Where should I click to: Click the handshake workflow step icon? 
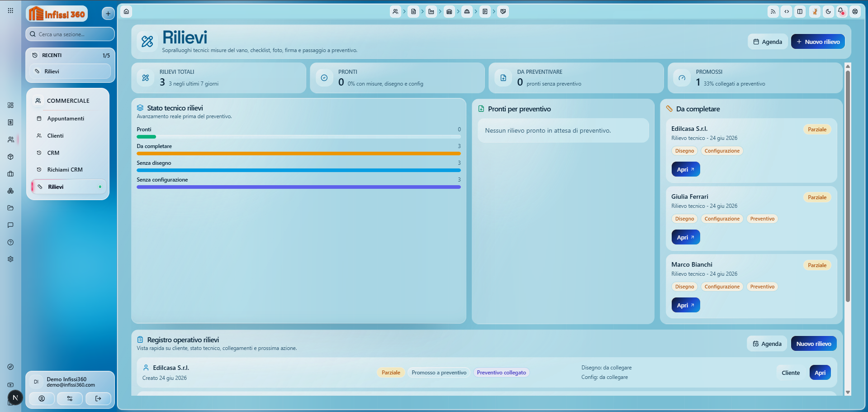coord(503,12)
